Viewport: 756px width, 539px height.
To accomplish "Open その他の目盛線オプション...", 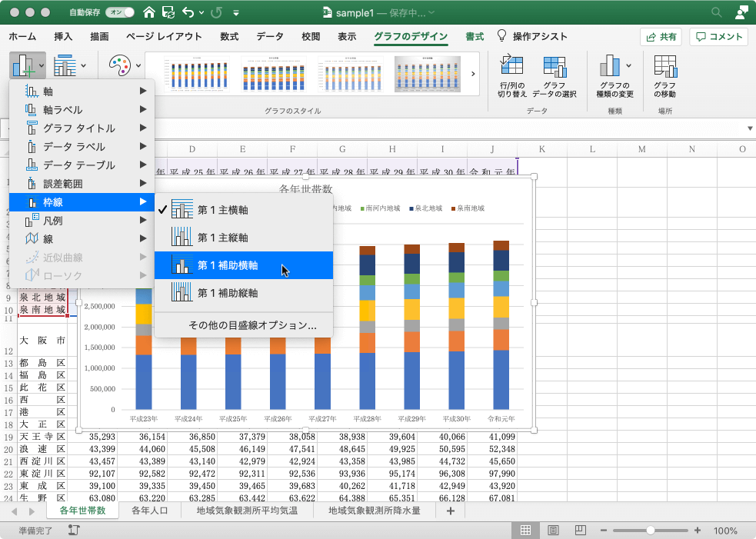I will click(252, 325).
